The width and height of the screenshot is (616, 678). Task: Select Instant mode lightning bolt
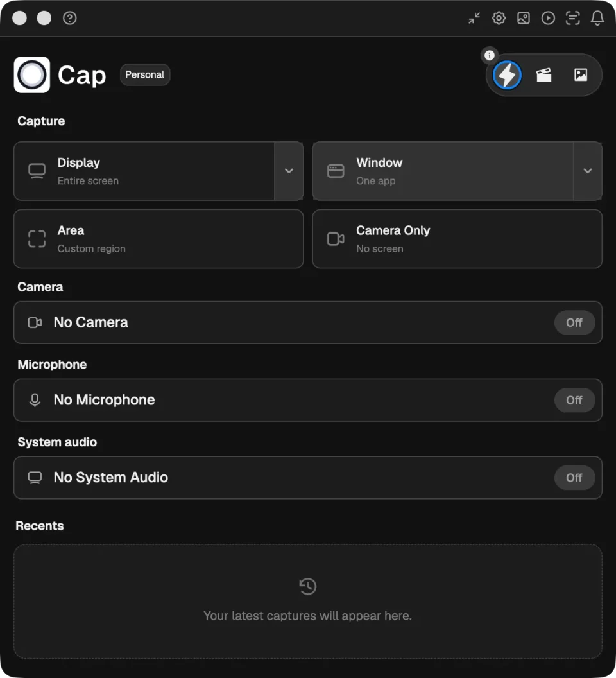click(507, 75)
